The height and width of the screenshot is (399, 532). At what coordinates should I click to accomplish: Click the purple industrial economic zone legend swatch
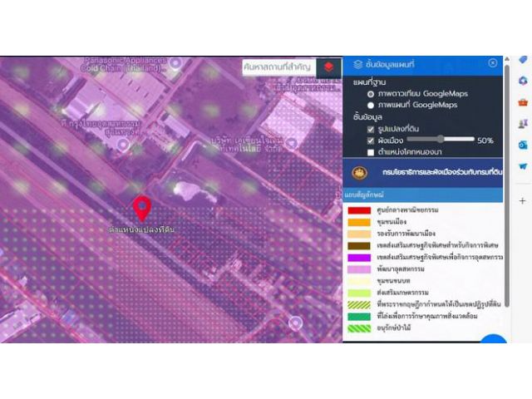(x=359, y=258)
